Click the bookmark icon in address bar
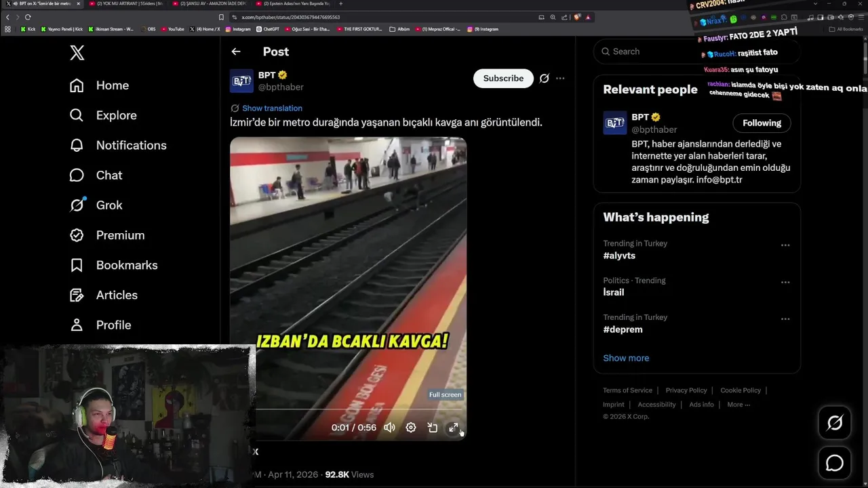 [221, 17]
